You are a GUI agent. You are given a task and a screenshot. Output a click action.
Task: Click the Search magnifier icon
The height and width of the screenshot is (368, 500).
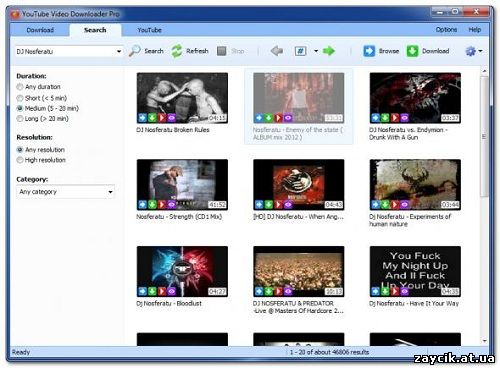[135, 51]
